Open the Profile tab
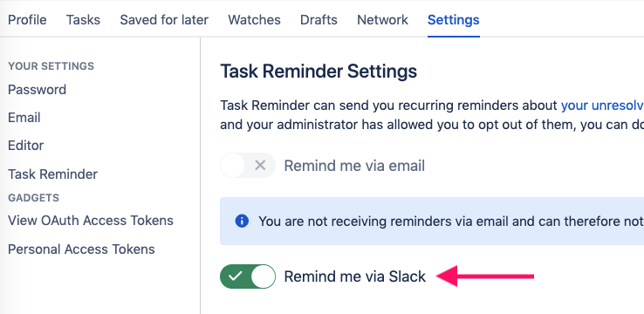This screenshot has height=314, width=644. (27, 20)
